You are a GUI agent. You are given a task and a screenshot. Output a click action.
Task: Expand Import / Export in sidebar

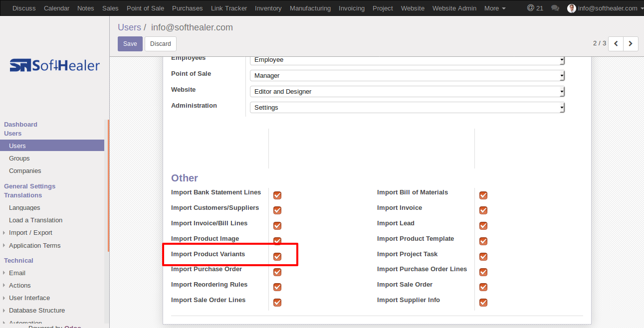tap(30, 233)
